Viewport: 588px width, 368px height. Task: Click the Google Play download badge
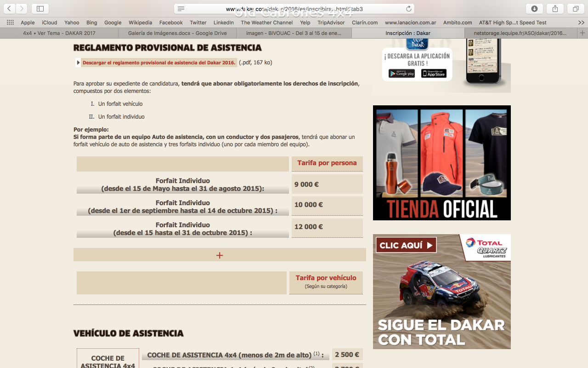click(x=401, y=74)
